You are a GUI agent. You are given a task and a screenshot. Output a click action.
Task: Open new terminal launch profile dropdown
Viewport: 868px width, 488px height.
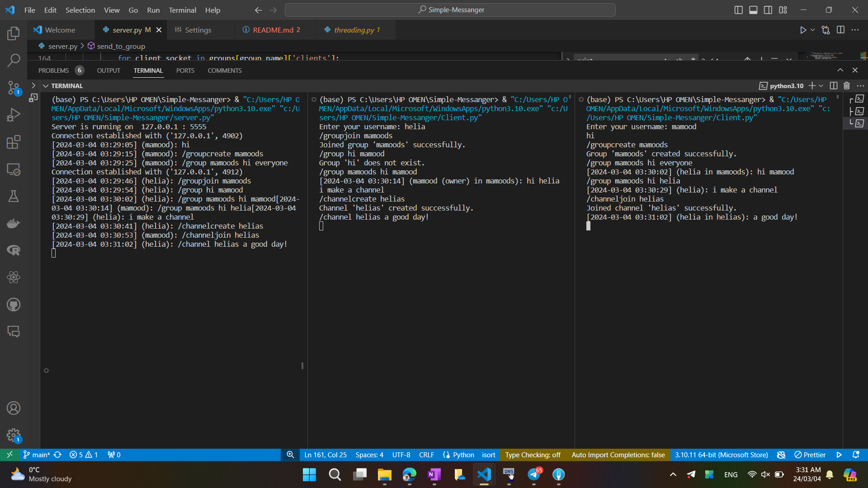point(821,86)
